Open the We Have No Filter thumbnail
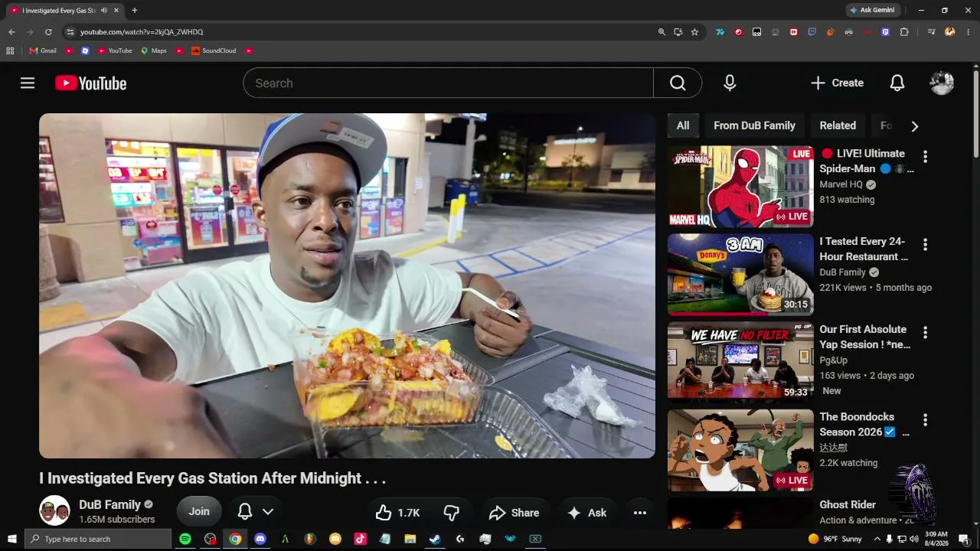The image size is (980, 551). 740,362
